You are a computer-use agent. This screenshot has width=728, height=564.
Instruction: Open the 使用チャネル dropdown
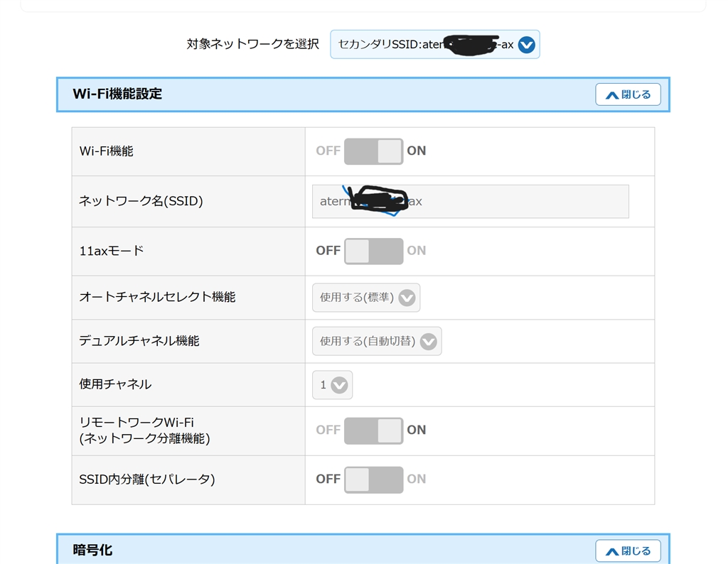point(332,385)
